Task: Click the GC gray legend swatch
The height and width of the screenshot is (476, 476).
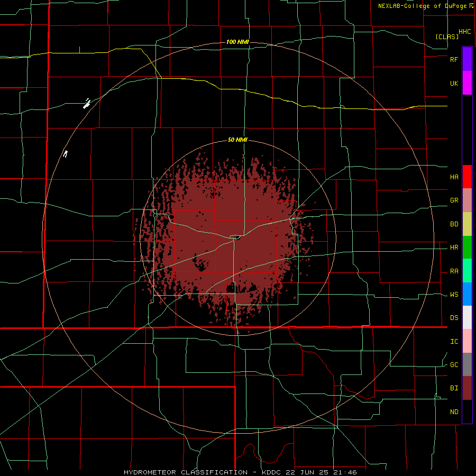Action: (x=467, y=364)
